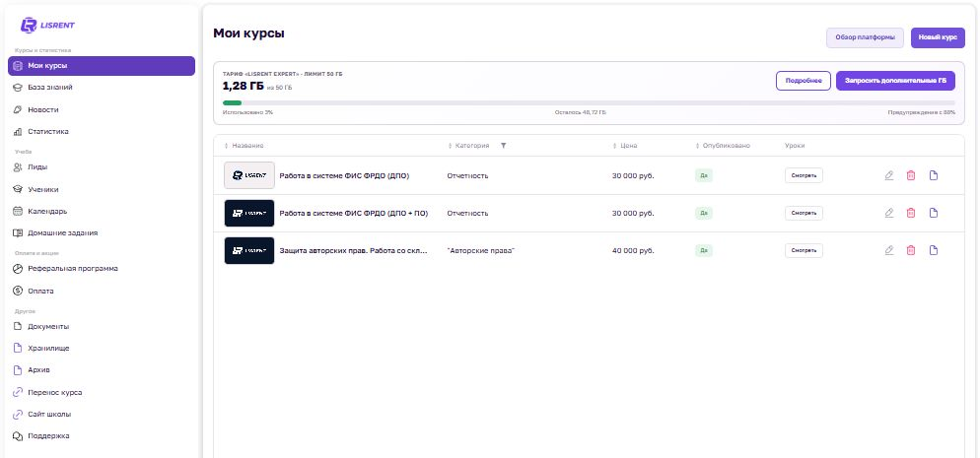
Task: Edit the ФИС ФРДО (ДПО) course
Action: (889, 176)
